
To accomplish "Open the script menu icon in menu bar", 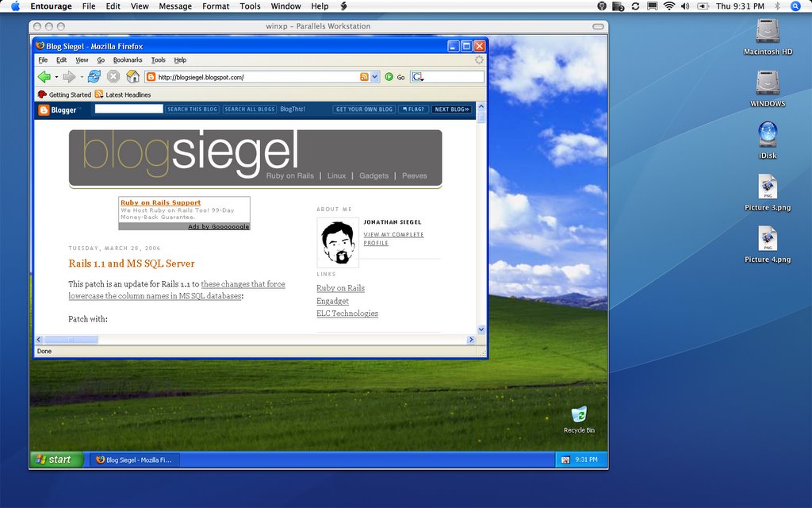I will click(x=344, y=6).
